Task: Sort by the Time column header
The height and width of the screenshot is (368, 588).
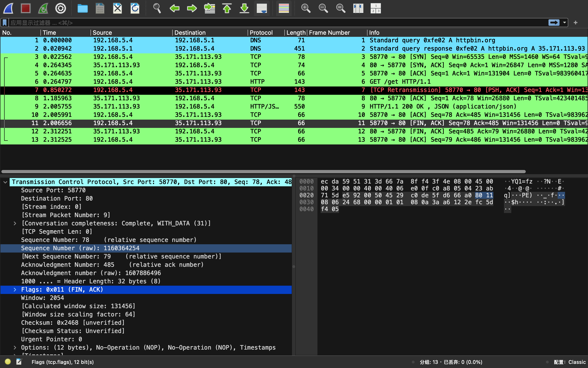Action: [66, 33]
